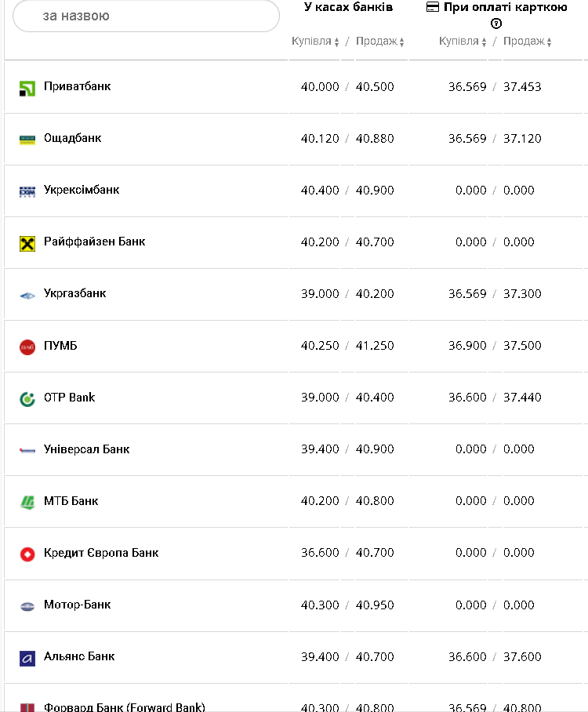
Task: Click the Приватбанк logo icon
Action: click(27, 88)
